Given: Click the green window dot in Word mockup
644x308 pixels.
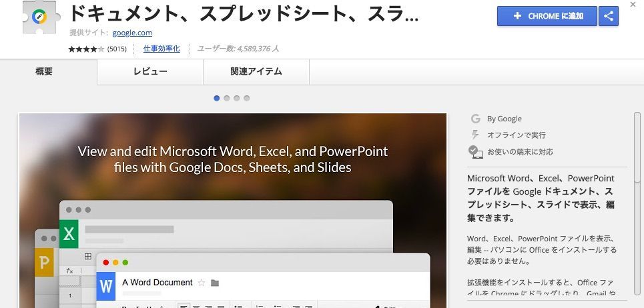Looking at the screenshot, I should [125, 263].
